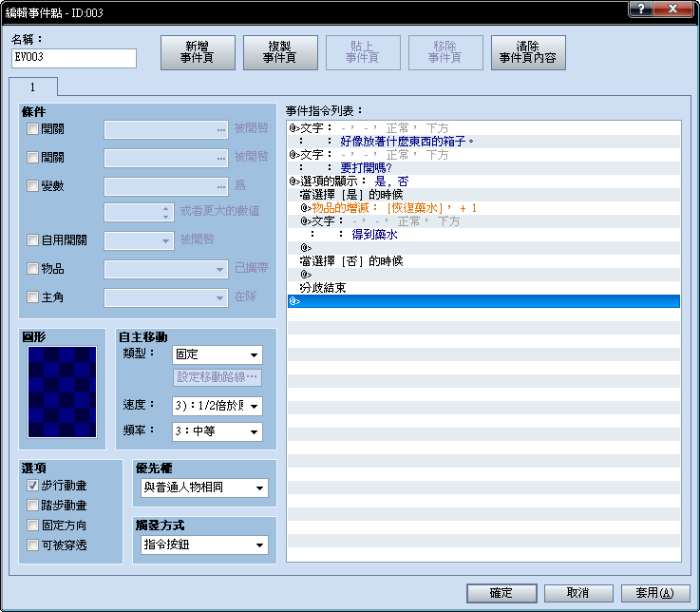Open the 類型 movement type dropdown
Screen dimensions: 700x612
[x=217, y=354]
